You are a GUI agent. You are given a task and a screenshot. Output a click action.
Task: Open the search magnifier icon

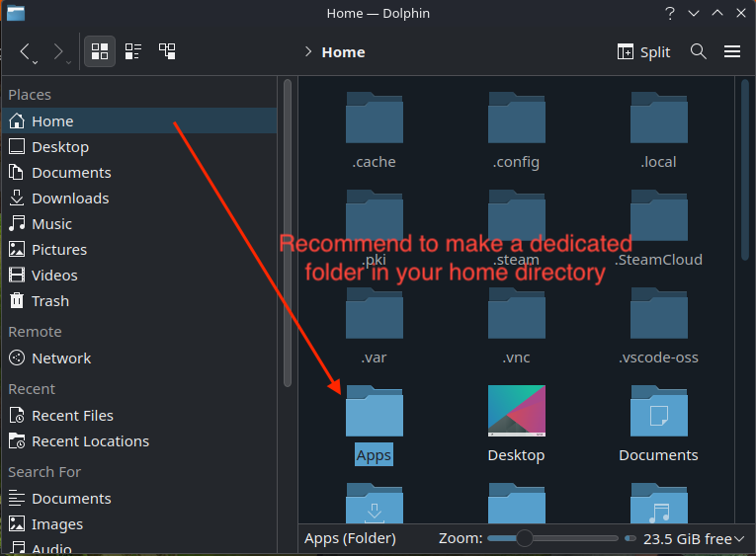pos(699,51)
